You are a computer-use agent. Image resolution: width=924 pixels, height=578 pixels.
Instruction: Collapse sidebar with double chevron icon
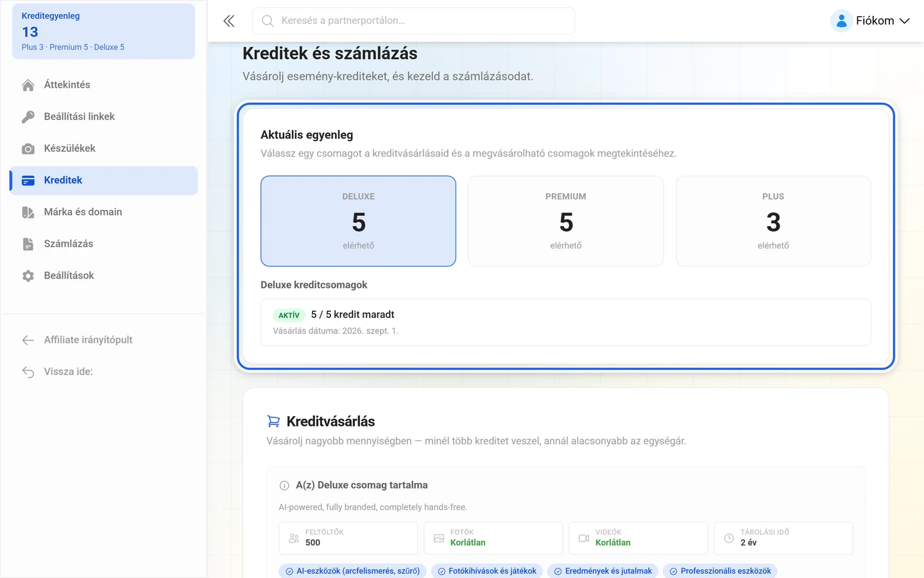229,21
